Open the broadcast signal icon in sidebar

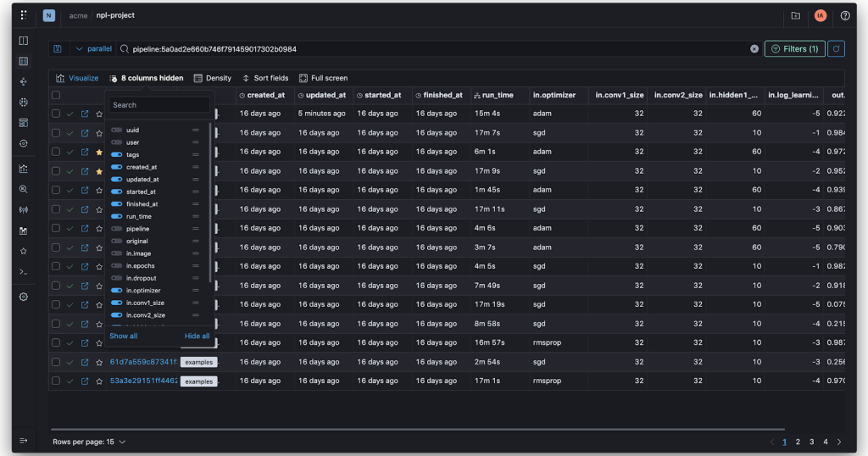(x=23, y=209)
